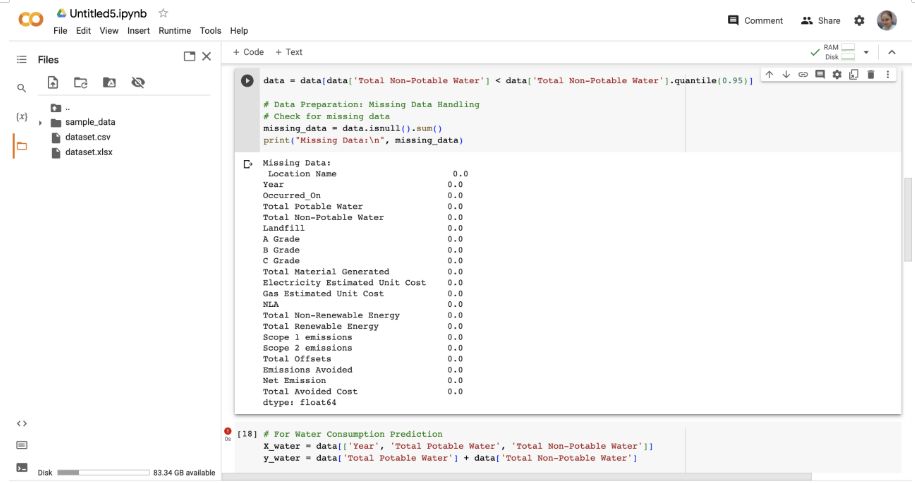
Task: Expand the sample_data folder
Action: (x=41, y=122)
